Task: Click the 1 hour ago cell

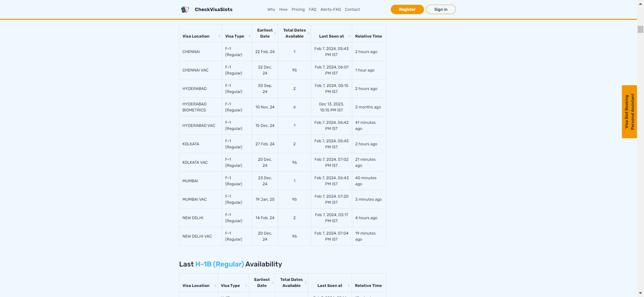Action: (369, 70)
